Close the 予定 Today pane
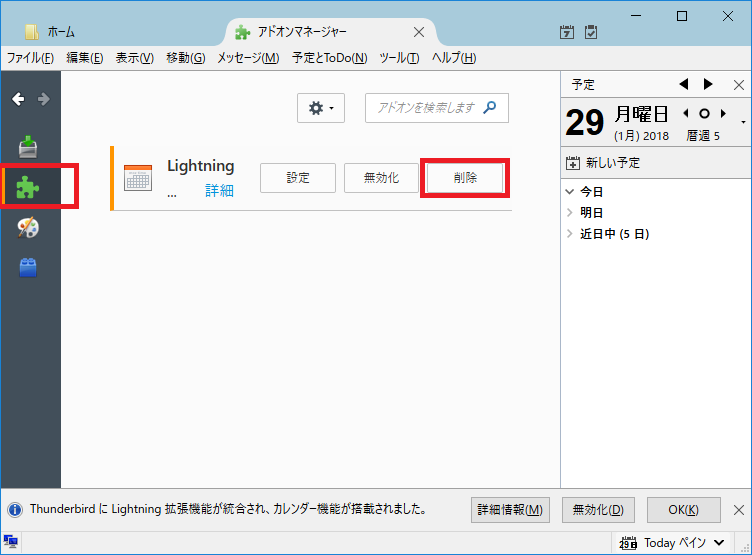Image resolution: width=752 pixels, height=555 pixels. 739,85
